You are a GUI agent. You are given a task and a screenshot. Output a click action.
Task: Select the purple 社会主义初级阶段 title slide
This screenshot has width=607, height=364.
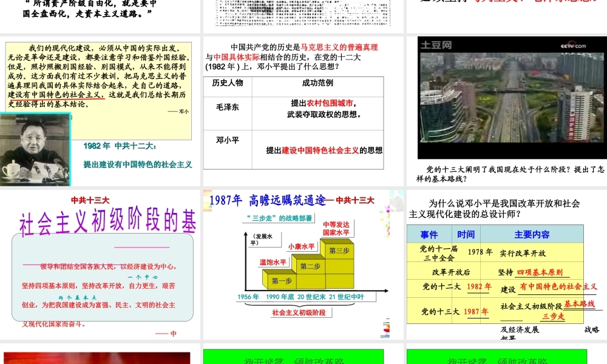coord(100,265)
